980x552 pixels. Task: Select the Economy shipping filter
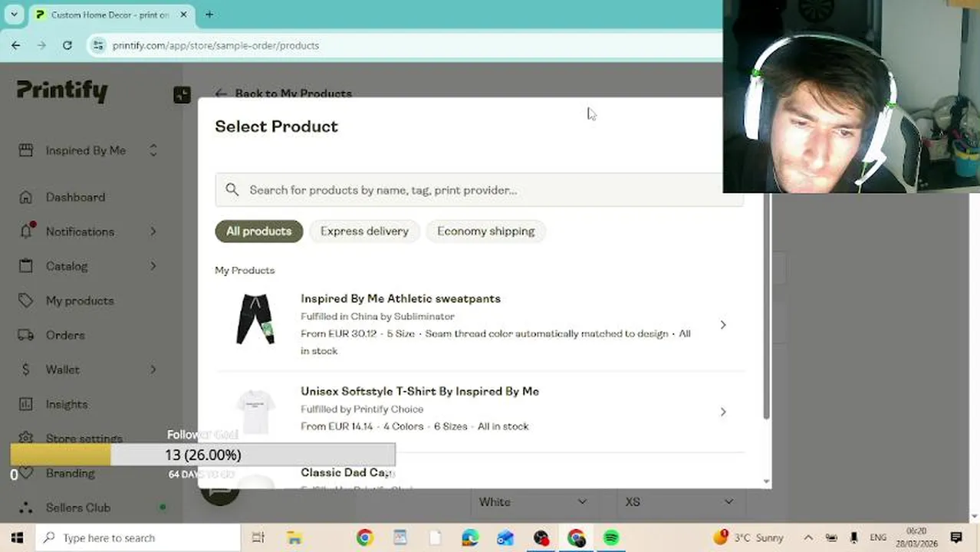click(485, 231)
